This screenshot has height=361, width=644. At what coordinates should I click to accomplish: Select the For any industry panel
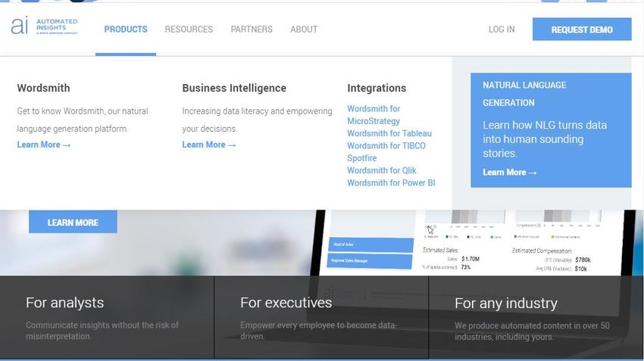click(536, 317)
